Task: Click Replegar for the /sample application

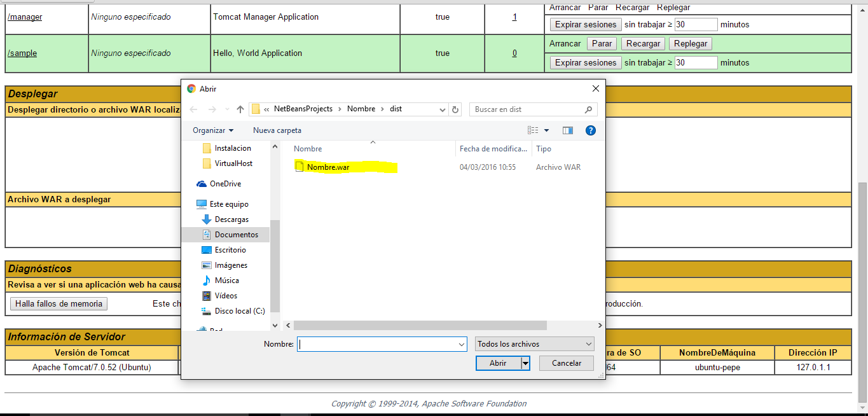Action: [x=691, y=44]
